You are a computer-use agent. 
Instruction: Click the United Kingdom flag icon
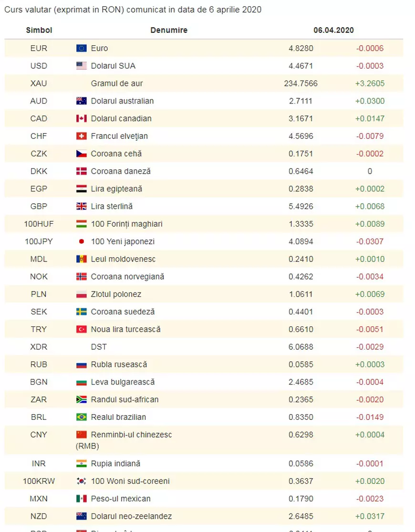point(81,206)
